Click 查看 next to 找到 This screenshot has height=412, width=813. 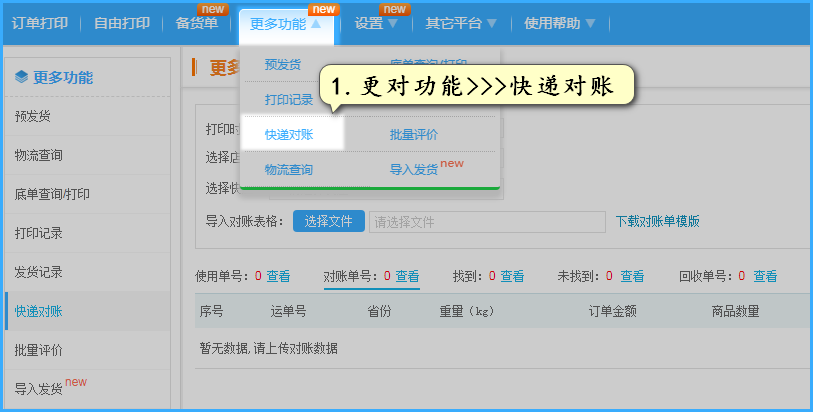[x=512, y=276]
